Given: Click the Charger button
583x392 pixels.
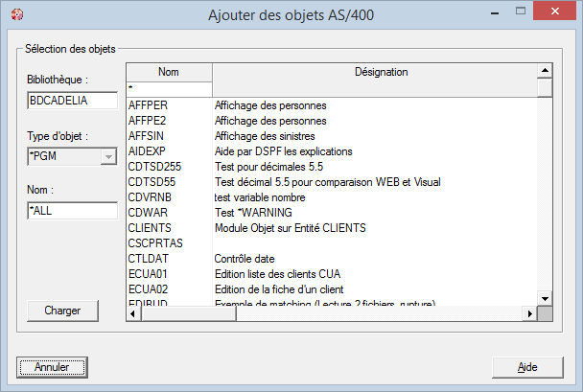Looking at the screenshot, I should click(x=62, y=311).
